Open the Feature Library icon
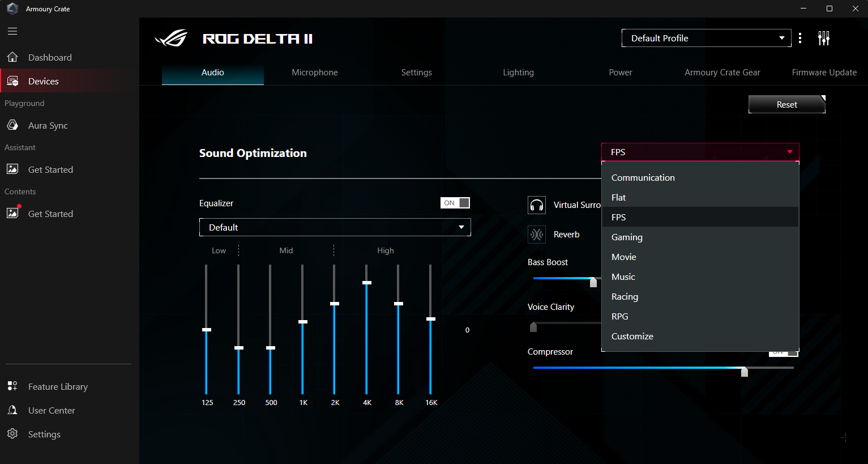 coord(12,386)
